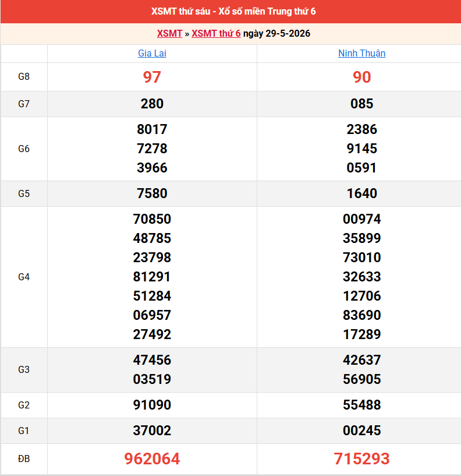This screenshot has height=476, width=461.
Task: Click the G8 row label
Action: (24, 76)
